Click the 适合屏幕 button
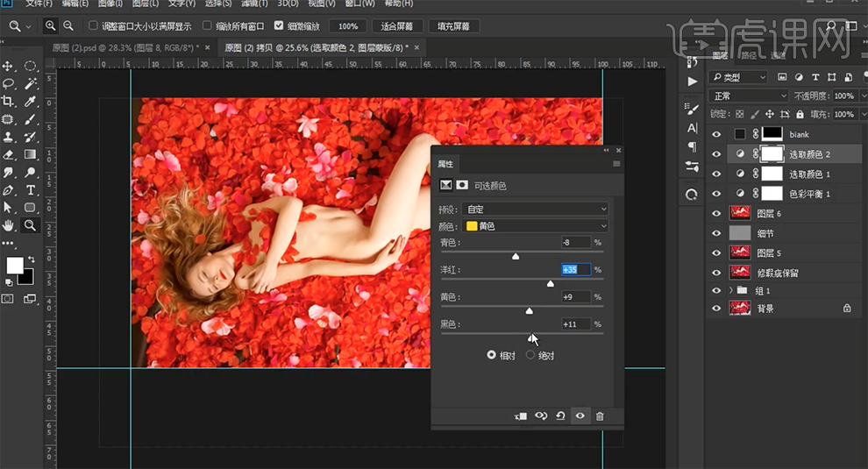Screen dimensions: 868x469 (x=397, y=26)
